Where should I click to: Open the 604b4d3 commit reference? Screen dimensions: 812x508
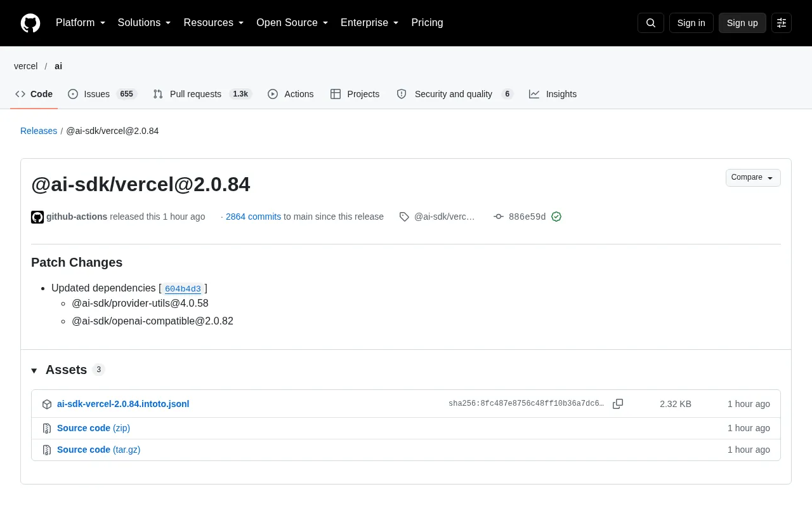(183, 289)
